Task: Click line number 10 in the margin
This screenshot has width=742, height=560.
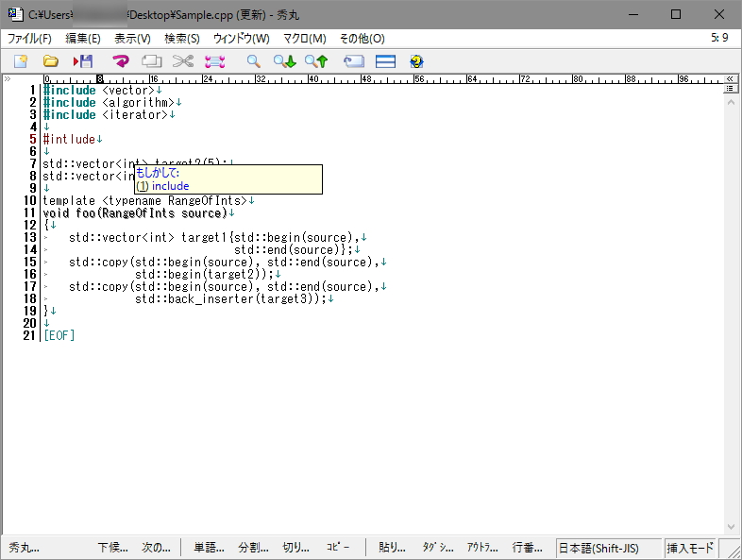Action: point(29,201)
